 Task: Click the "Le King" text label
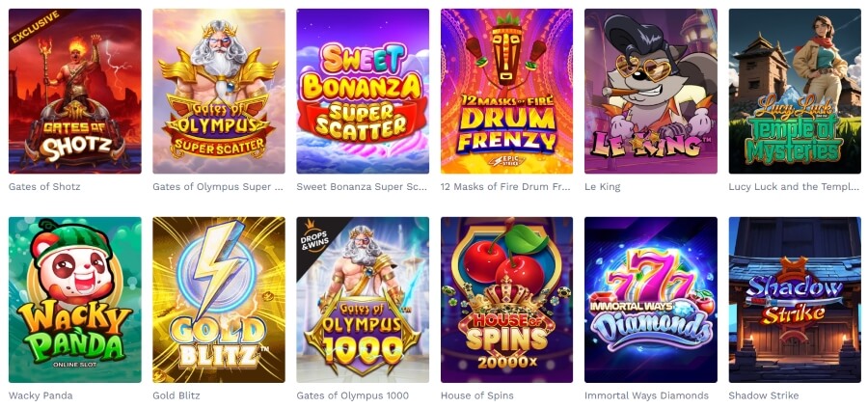pos(603,187)
